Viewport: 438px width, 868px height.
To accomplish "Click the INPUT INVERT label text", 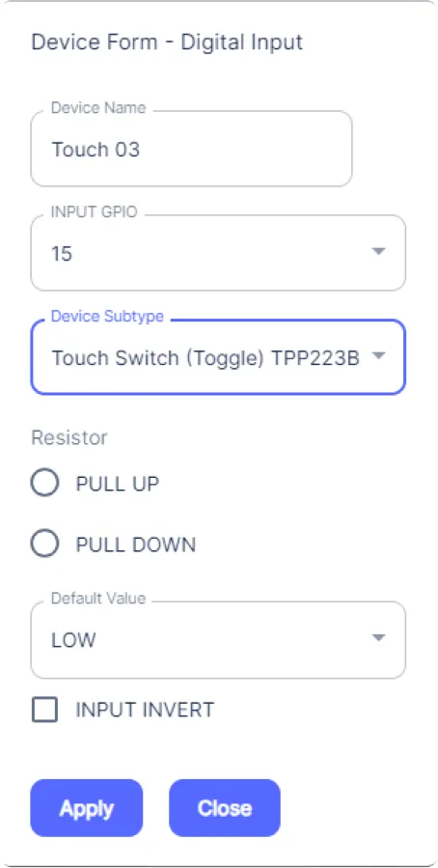I will coord(145,710).
